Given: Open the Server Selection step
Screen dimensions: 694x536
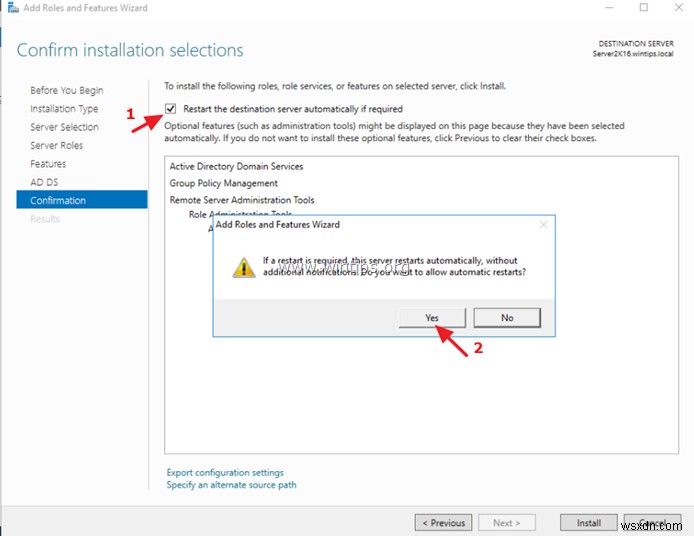Looking at the screenshot, I should [65, 127].
